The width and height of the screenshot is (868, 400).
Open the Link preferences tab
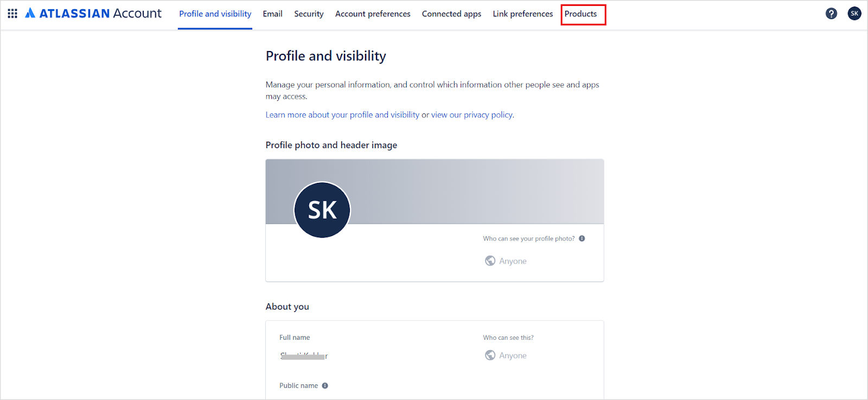pyautogui.click(x=522, y=14)
